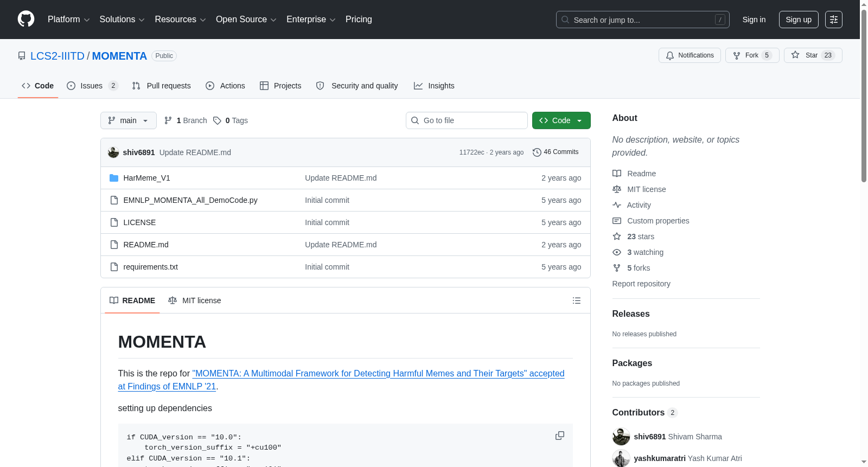Click the Pricing link

pyautogui.click(x=359, y=20)
